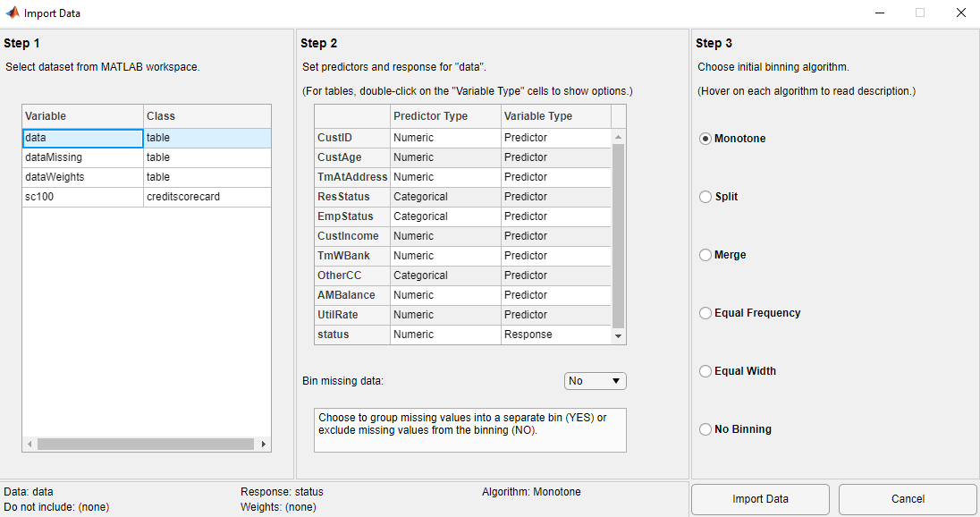
Task: Click the horizontal scrollbar under Step 1
Action: coord(145,443)
